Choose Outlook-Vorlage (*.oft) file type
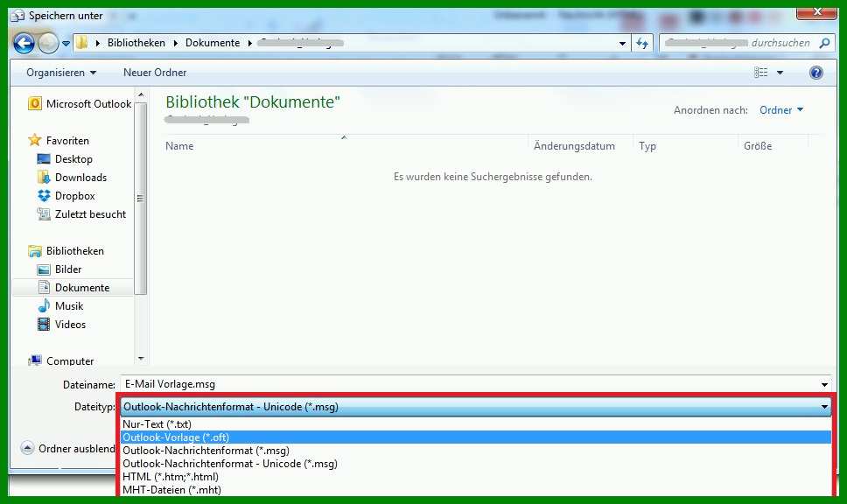 476,437
